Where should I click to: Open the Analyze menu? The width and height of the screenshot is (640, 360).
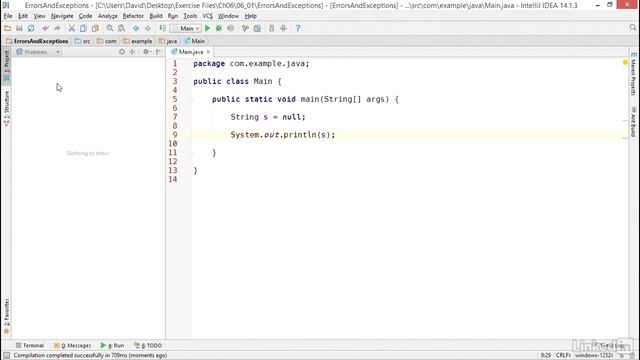pos(107,16)
